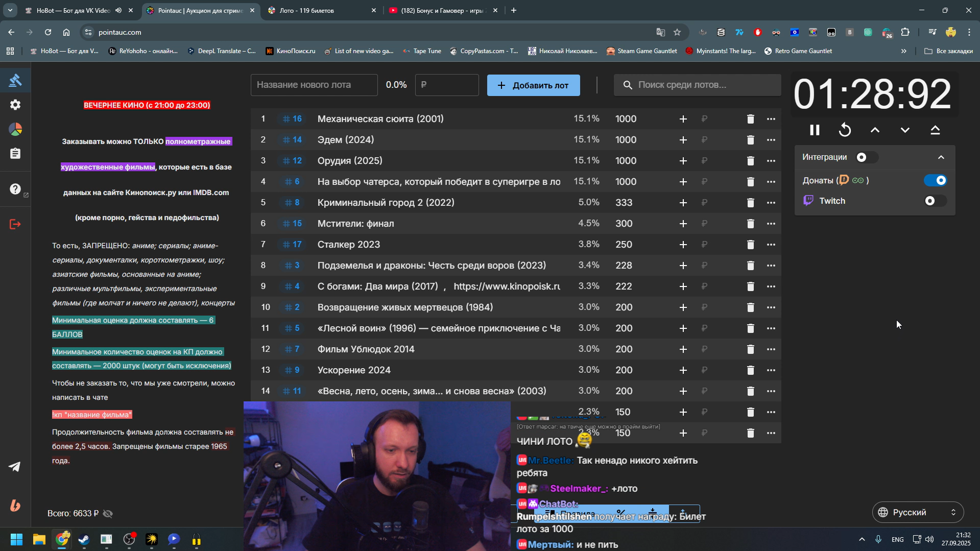Select lot name Орудия (2025)
This screenshot has width=980, height=551.
[350, 161]
